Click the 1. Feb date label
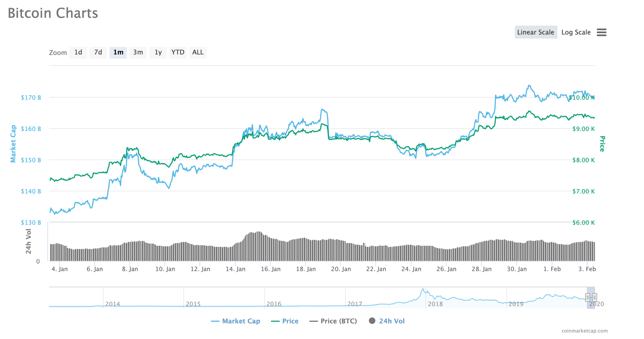The image size is (644, 339). click(x=552, y=269)
